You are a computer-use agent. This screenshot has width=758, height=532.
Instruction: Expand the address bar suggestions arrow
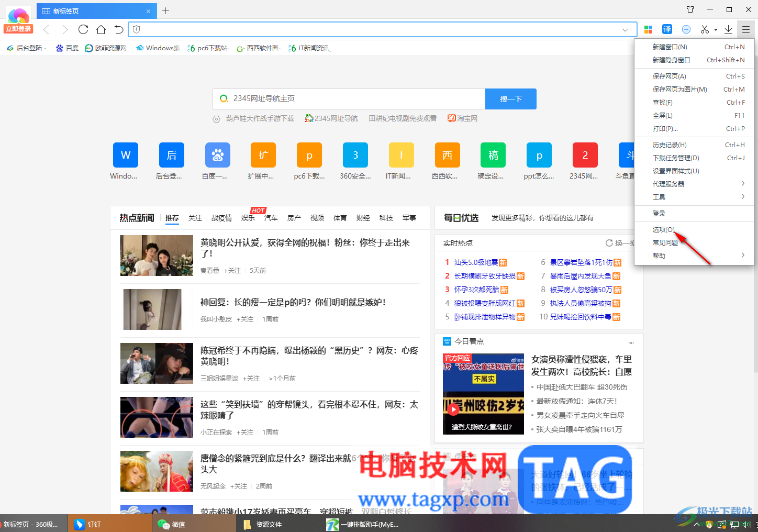pos(626,29)
